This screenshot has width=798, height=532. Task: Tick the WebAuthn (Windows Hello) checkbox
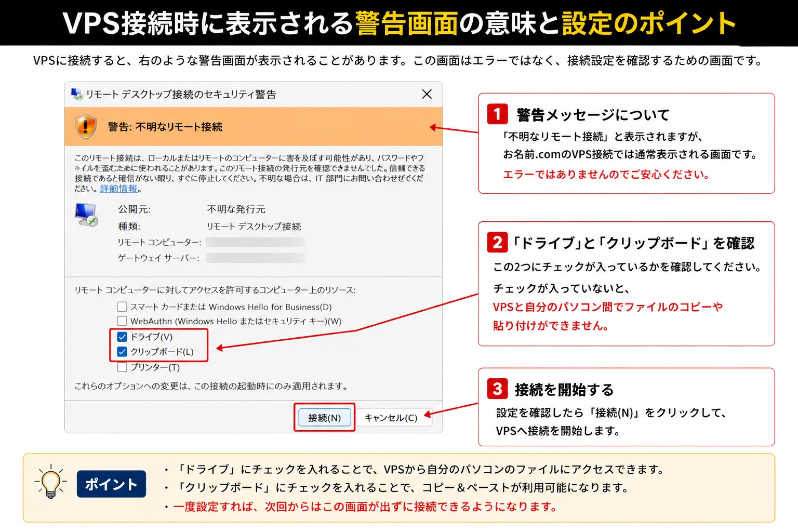point(122,321)
